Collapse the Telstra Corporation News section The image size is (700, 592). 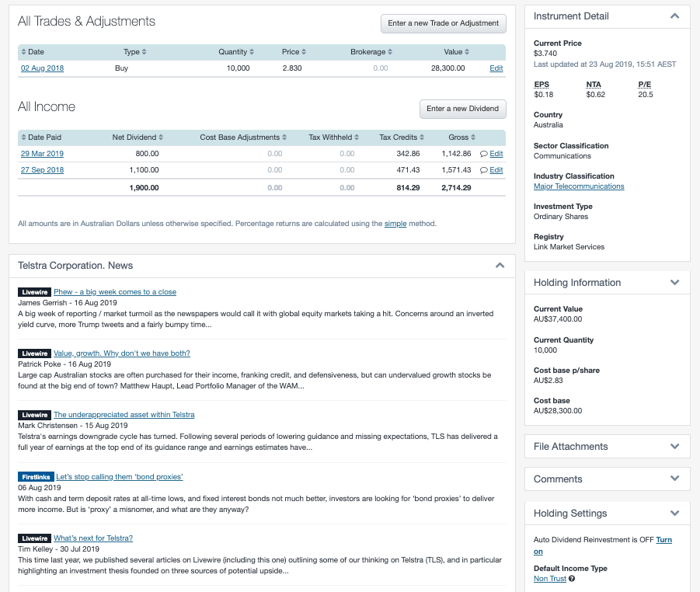500,265
